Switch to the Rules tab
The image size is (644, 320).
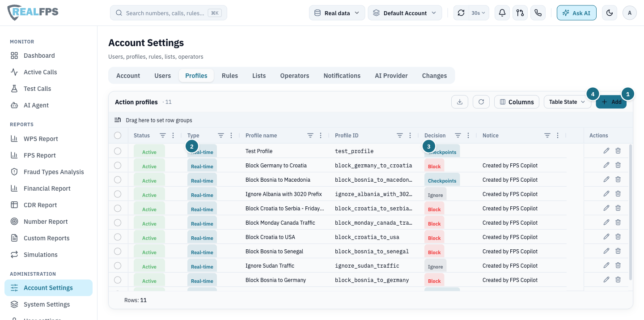230,76
